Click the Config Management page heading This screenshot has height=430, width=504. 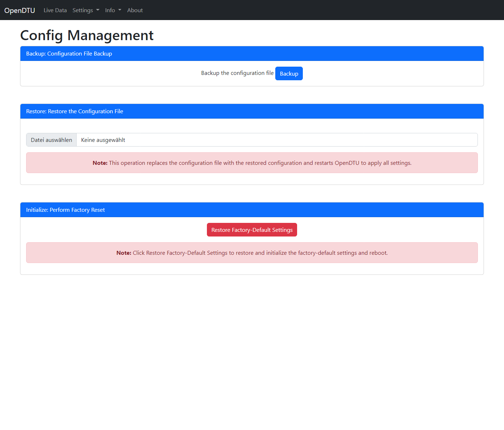(87, 35)
